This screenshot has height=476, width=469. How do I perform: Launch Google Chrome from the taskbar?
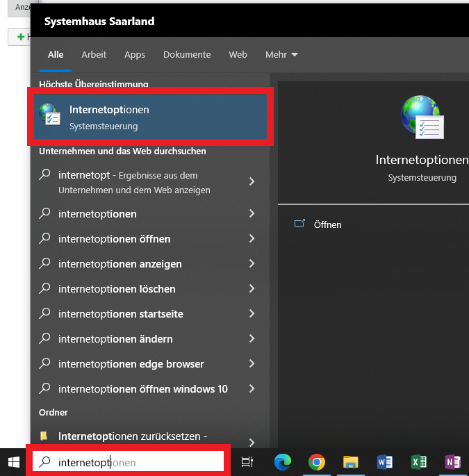[x=317, y=462]
